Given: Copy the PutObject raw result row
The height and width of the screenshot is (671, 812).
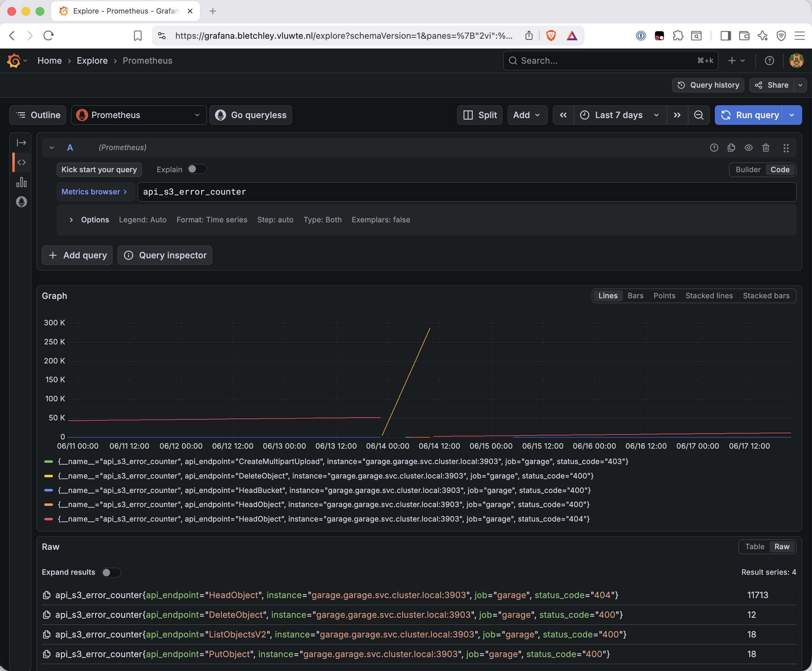Looking at the screenshot, I should coord(47,654).
